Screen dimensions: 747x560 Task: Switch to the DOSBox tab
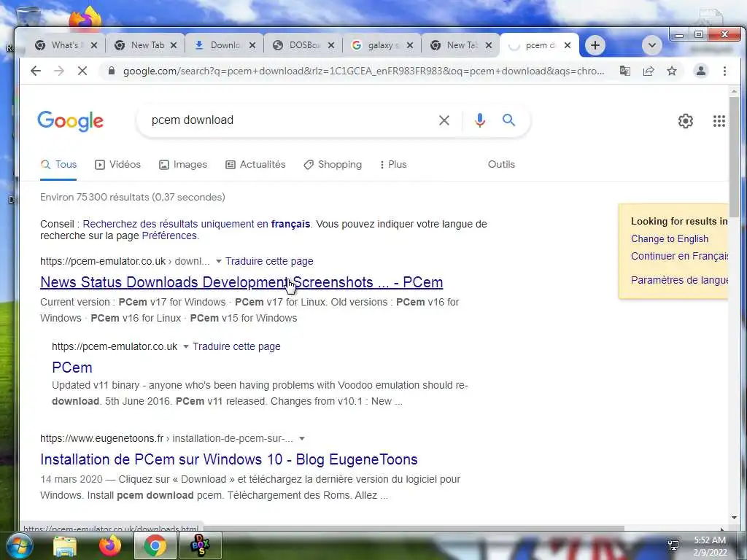point(303,45)
